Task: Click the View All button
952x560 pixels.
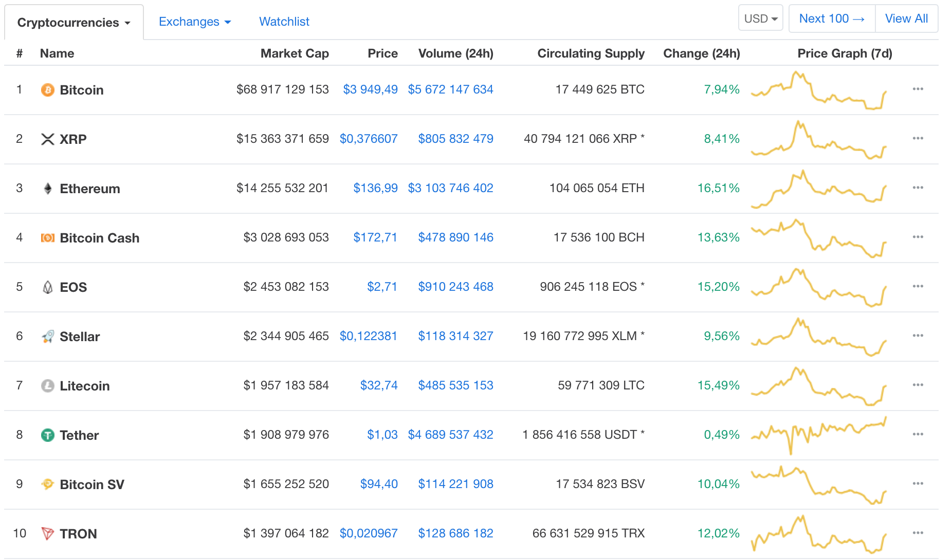Action: tap(906, 18)
